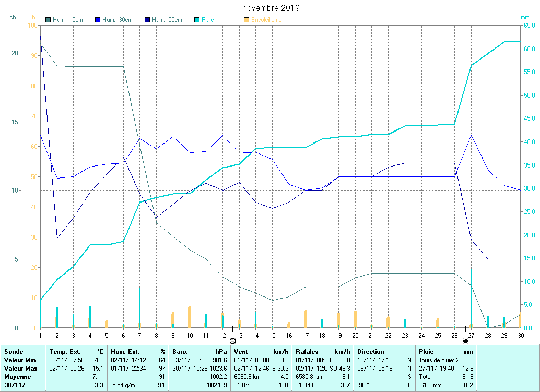
Task: Select the Baro. hPa column header
Action: tap(183, 352)
